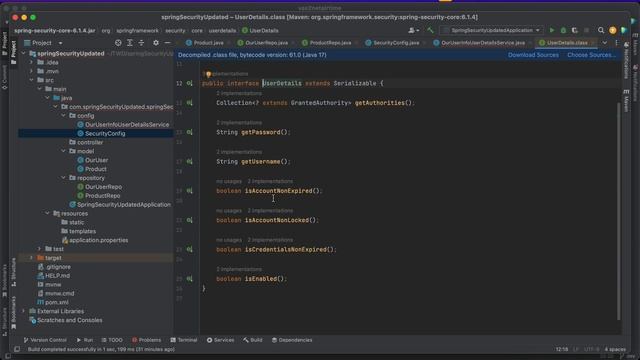Click implementations gutter icon for getAuthorities
Screen dimensions: 640x360
[189, 103]
